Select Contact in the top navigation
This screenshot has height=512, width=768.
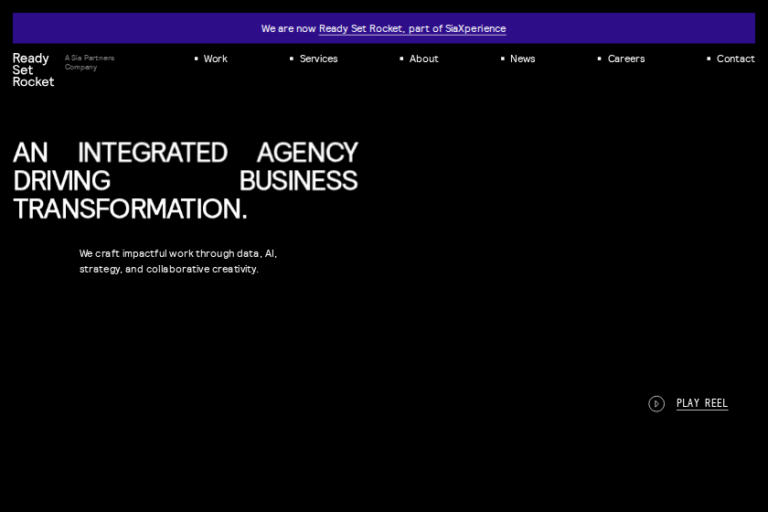pos(735,59)
